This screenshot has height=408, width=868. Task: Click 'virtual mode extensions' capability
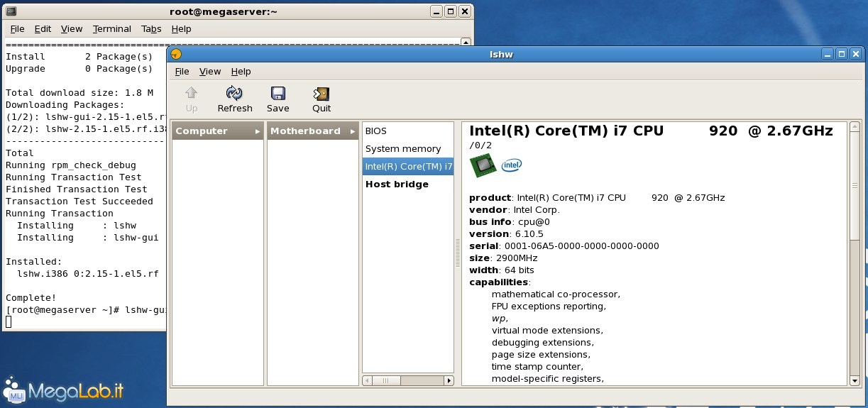(547, 331)
